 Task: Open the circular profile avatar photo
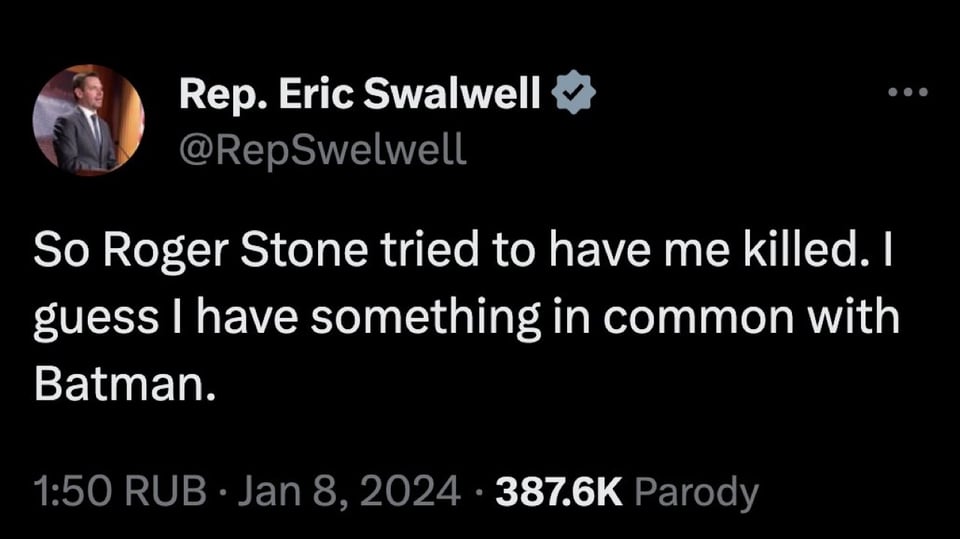pyautogui.click(x=88, y=120)
